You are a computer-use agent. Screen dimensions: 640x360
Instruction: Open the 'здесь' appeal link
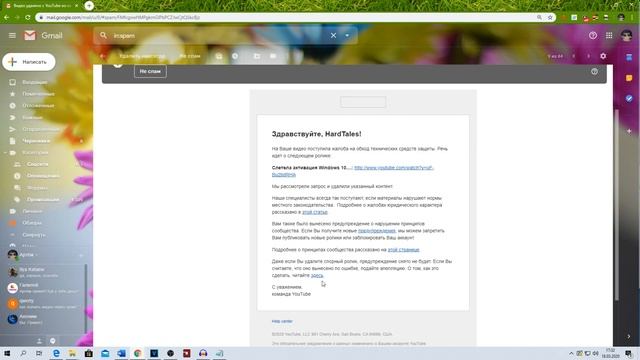tap(317, 276)
